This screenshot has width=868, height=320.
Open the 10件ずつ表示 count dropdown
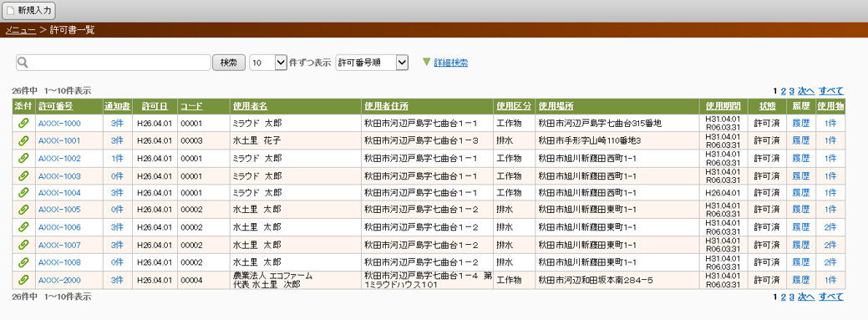[x=268, y=63]
